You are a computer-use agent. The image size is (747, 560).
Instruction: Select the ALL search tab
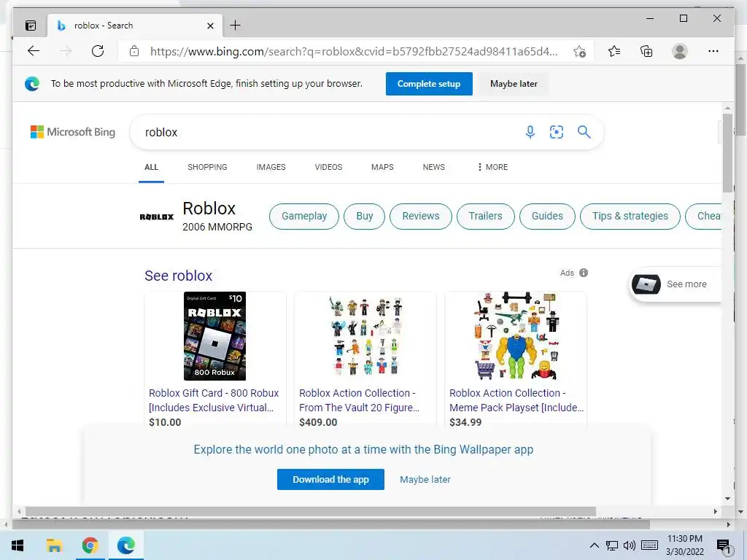[x=151, y=167]
